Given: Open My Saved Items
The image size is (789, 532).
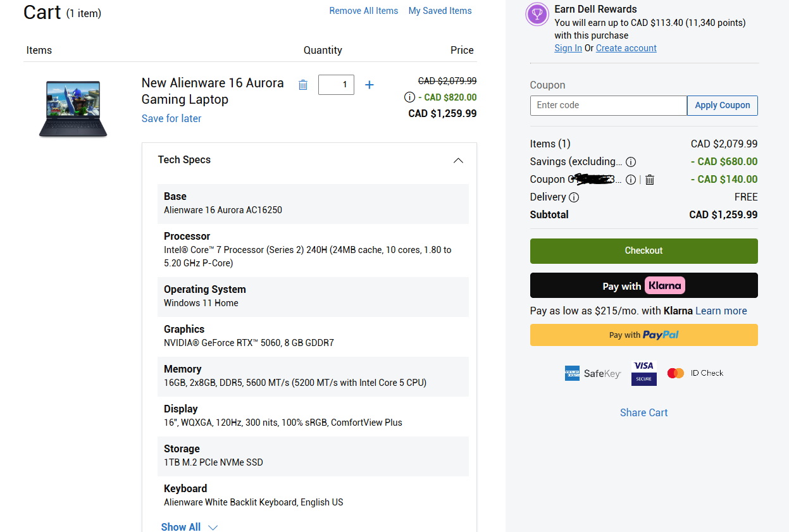Looking at the screenshot, I should (x=440, y=11).
